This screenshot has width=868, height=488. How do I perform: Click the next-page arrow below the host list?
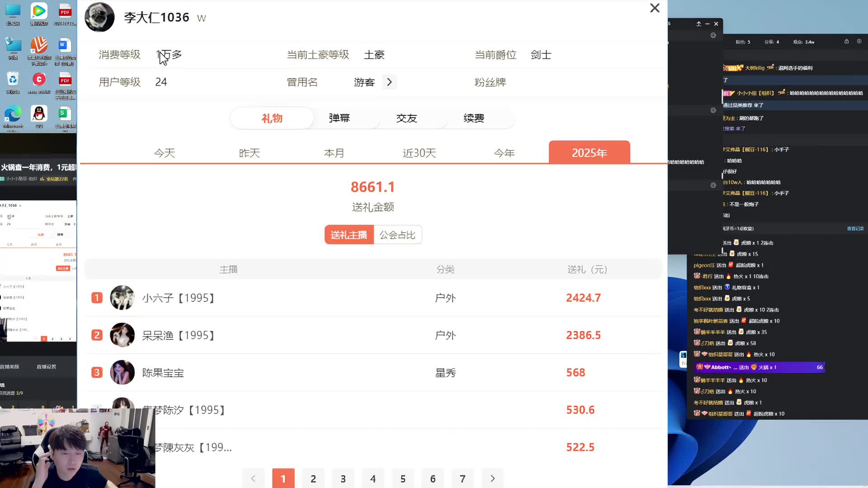[492, 478]
